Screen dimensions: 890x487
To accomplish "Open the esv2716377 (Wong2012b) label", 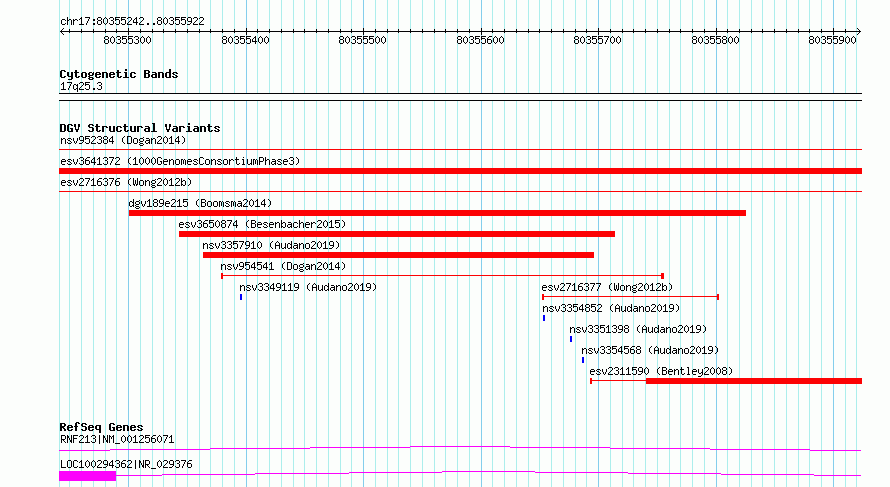I will click(607, 287).
